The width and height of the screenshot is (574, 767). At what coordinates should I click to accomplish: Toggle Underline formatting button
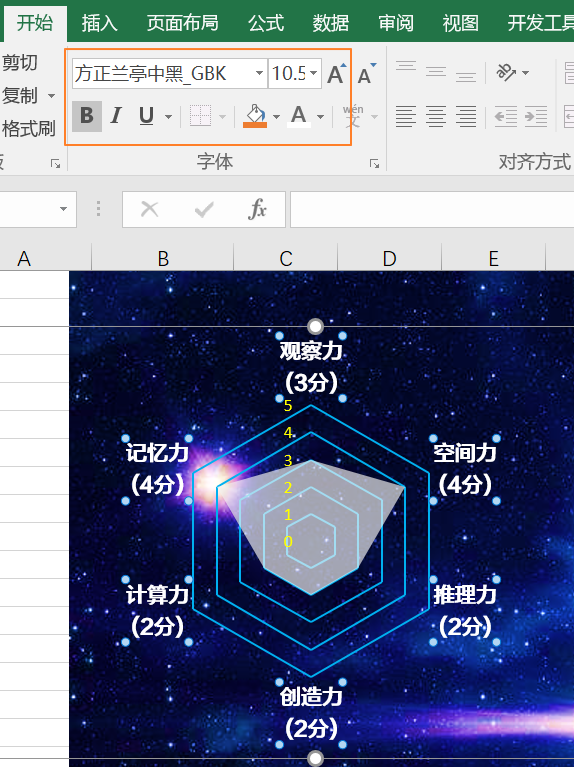(x=146, y=116)
